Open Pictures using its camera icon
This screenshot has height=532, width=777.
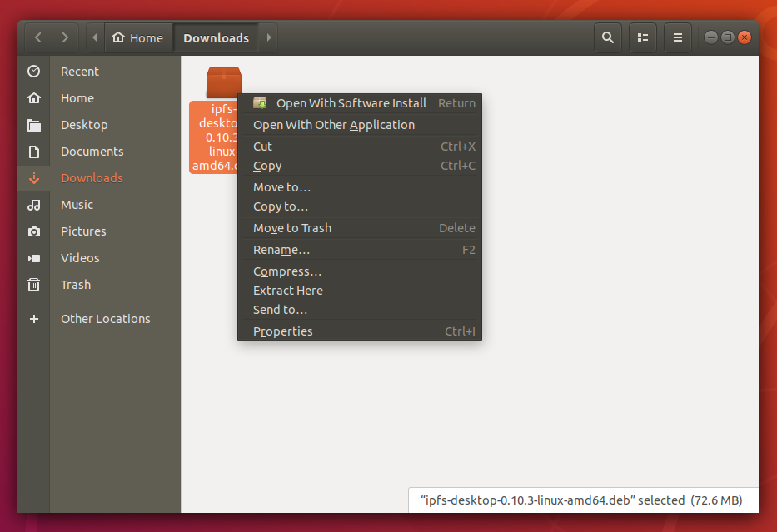point(33,231)
